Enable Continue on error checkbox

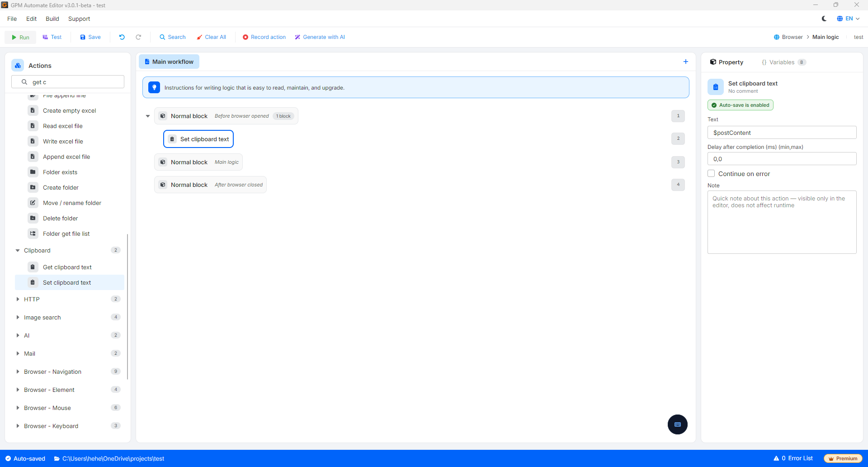(711, 173)
